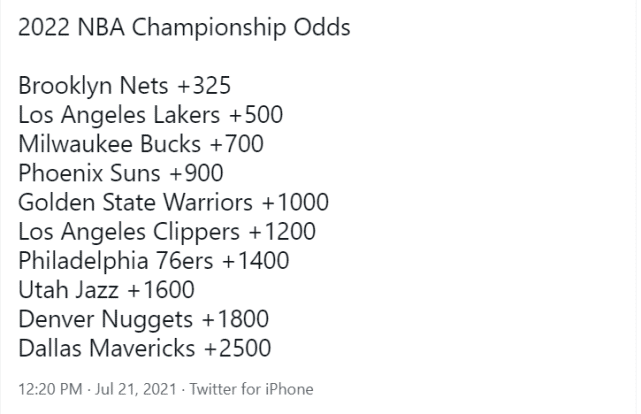The image size is (641, 414).
Task: Click the Golden State Warriors text
Action: 135,203
